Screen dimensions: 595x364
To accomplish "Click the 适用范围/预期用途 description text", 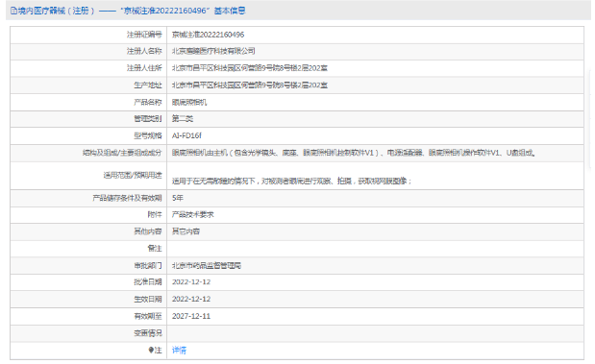I will point(291,182).
